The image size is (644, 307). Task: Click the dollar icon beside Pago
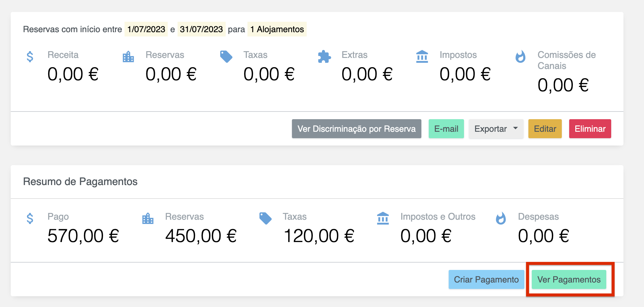click(x=30, y=218)
